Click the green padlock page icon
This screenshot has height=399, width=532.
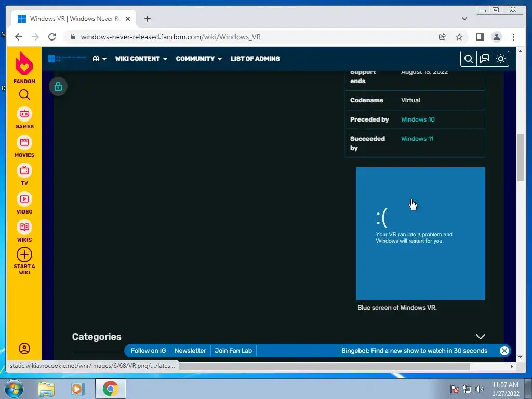(x=58, y=87)
